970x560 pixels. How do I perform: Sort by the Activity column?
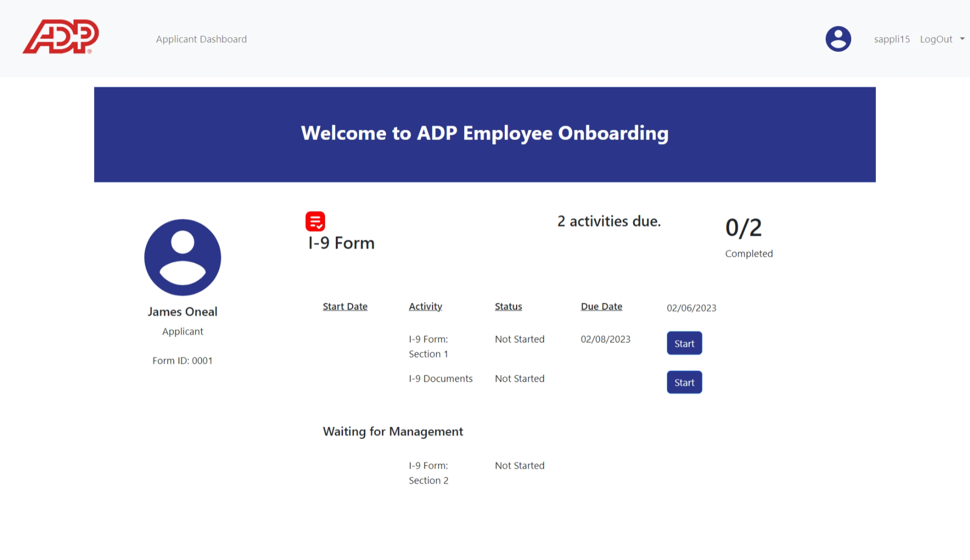pos(425,306)
